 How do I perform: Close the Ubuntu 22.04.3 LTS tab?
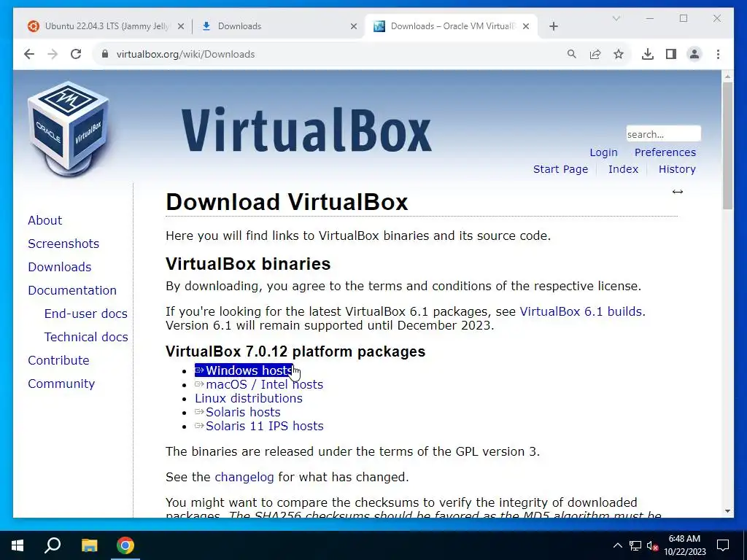click(x=181, y=26)
